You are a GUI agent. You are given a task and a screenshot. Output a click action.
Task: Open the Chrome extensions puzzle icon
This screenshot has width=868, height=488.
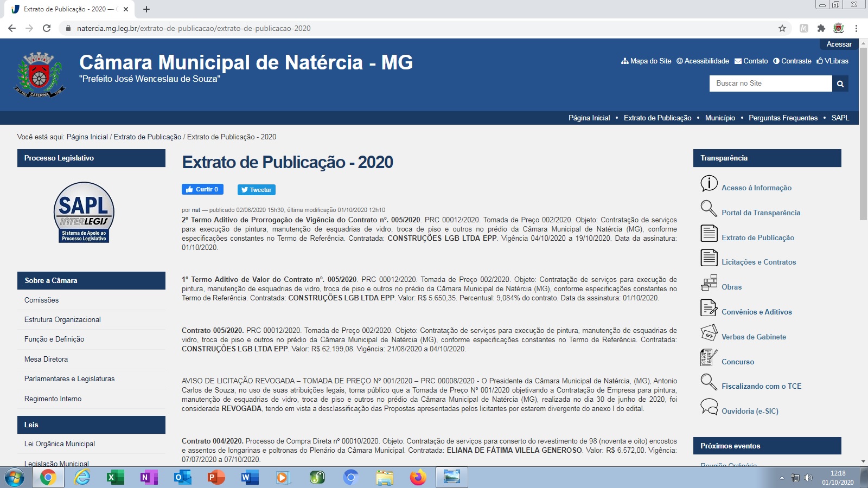821,28
